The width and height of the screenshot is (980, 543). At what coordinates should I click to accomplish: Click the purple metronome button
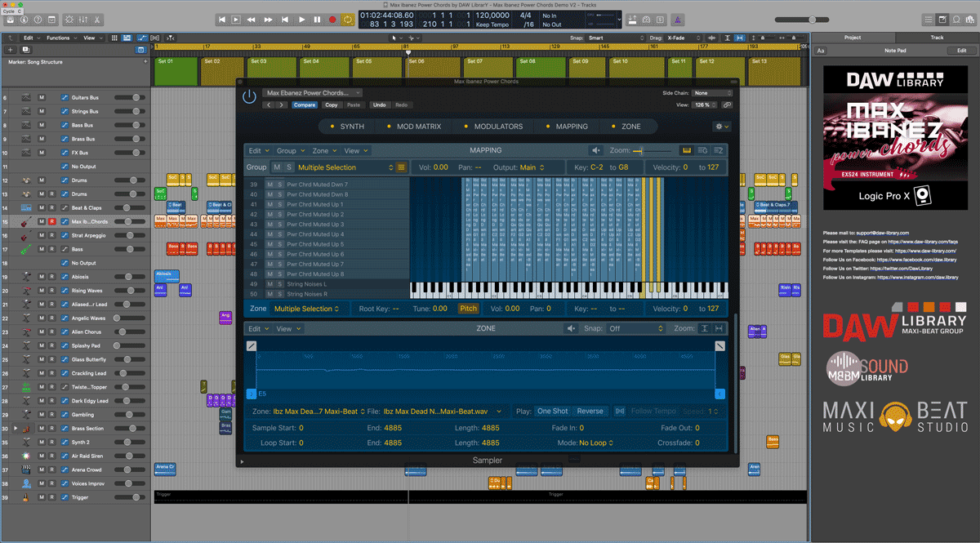point(676,19)
